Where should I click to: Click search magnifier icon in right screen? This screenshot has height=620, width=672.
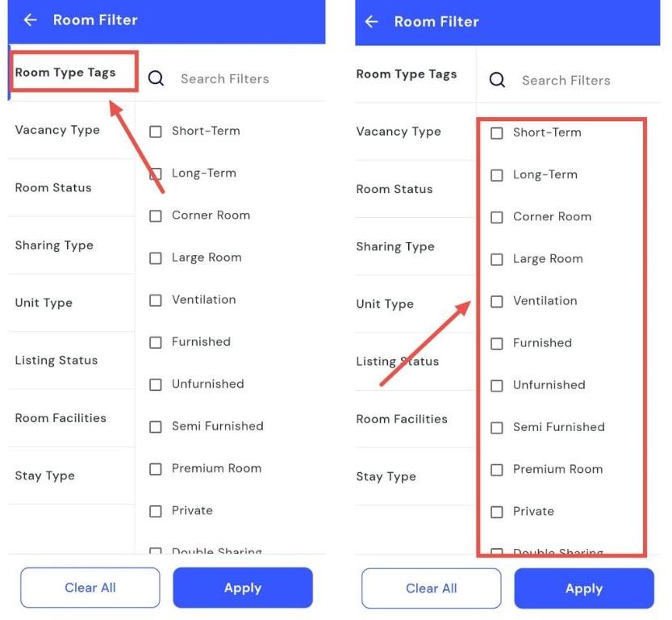click(x=498, y=80)
